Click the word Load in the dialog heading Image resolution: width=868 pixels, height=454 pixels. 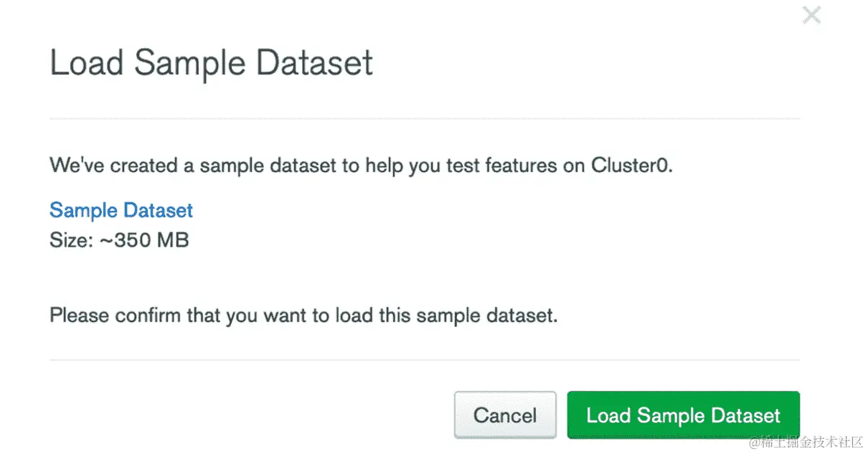(88, 63)
